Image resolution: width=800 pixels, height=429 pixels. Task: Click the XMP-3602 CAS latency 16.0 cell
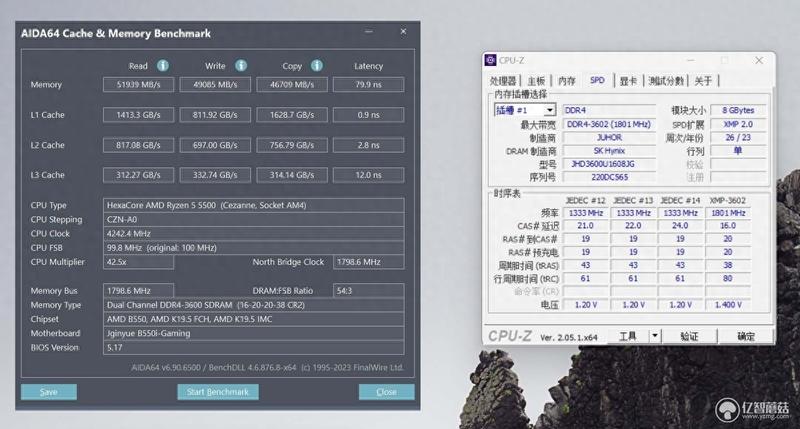pos(728,225)
